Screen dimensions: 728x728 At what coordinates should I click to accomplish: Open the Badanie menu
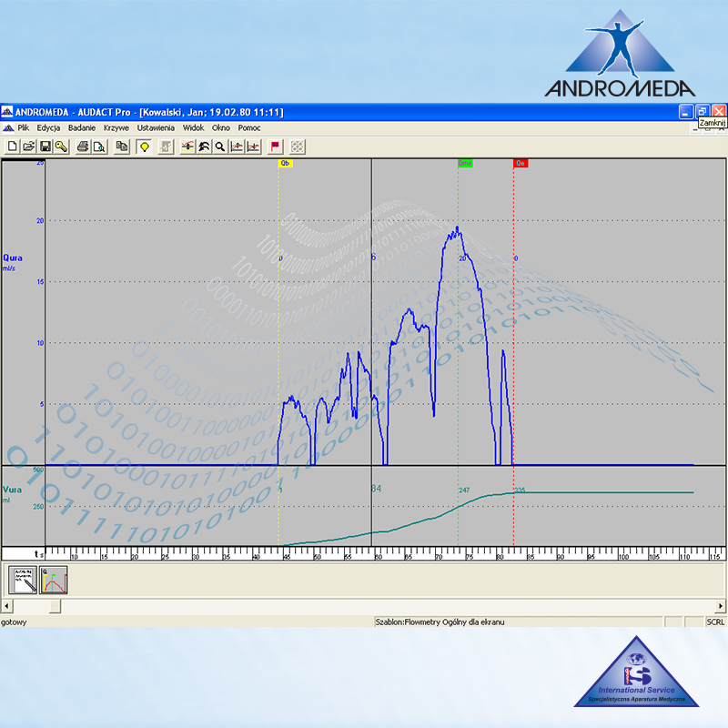[x=82, y=128]
